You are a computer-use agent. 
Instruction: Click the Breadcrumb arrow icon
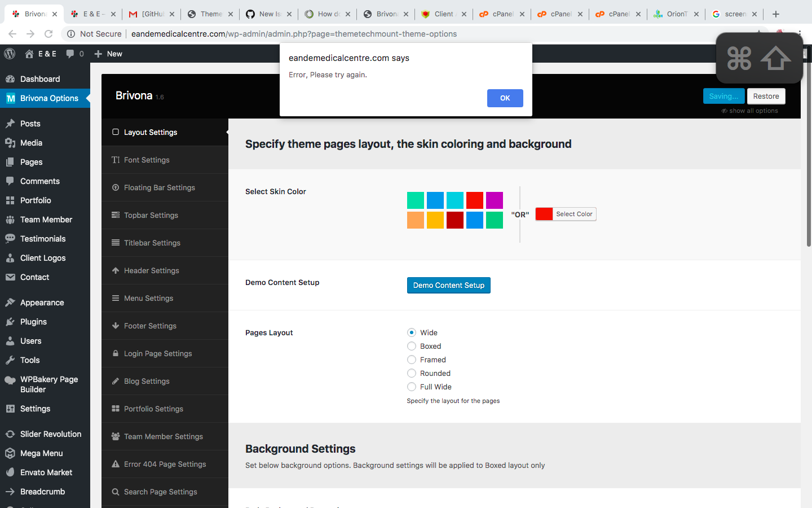tap(10, 492)
